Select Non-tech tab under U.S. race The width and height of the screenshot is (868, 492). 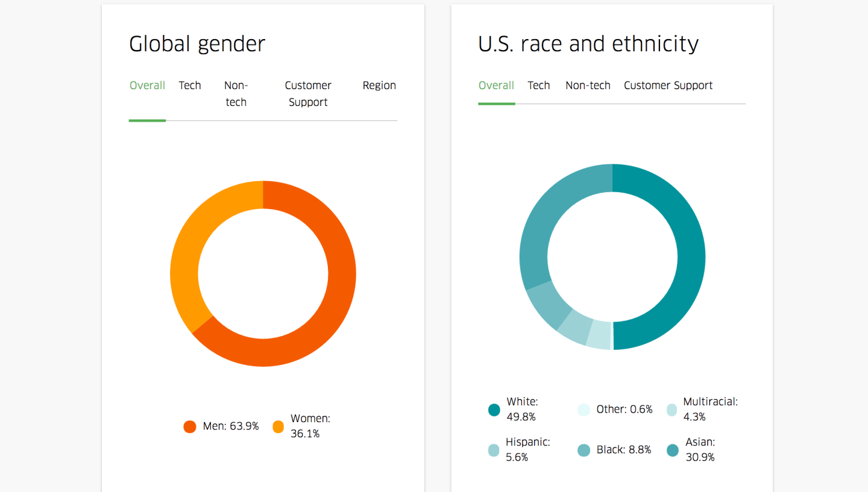tap(588, 85)
